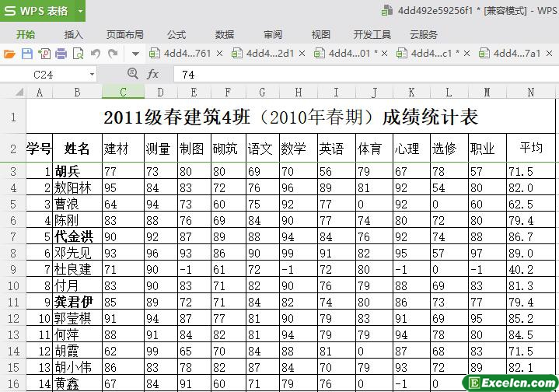Close the 4dd4...c1 document tab
559x392 pixels.
coord(466,54)
